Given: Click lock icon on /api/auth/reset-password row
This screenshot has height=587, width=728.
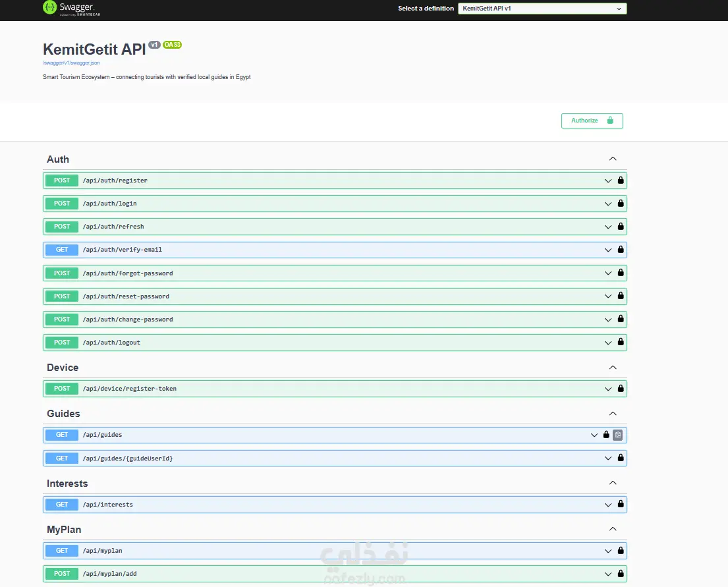Looking at the screenshot, I should pos(621,296).
